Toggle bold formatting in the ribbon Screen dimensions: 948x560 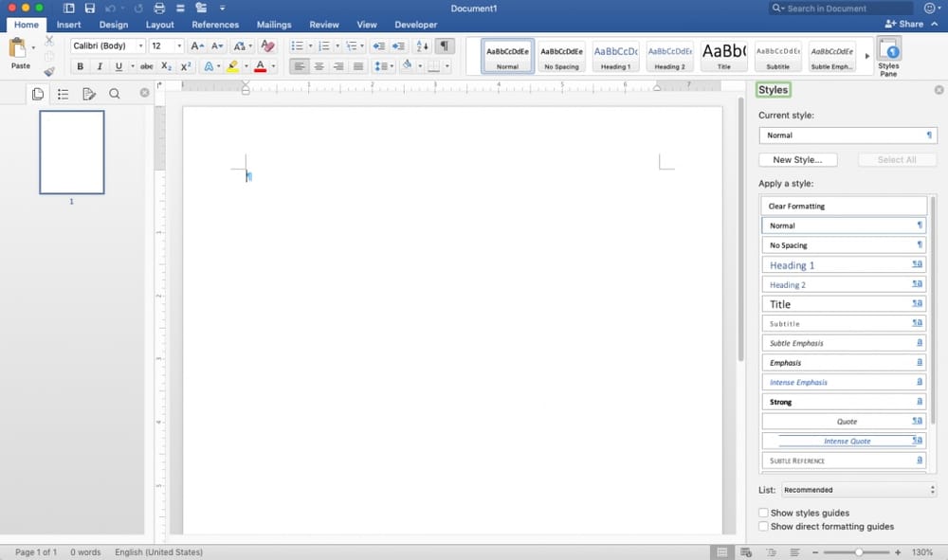point(81,66)
